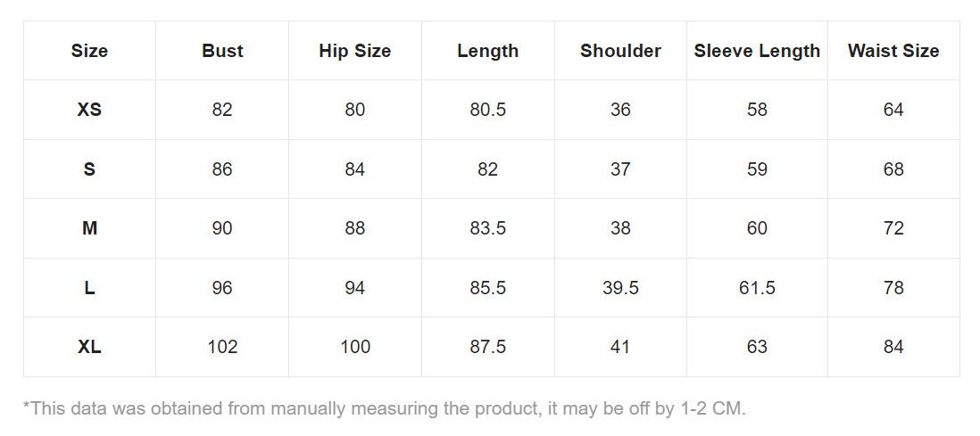Click the Length column header

click(x=487, y=51)
